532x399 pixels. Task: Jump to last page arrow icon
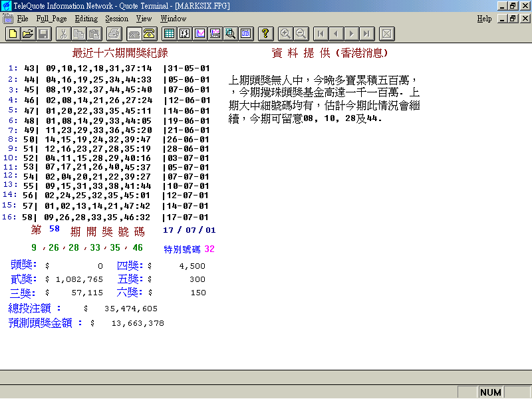(366, 34)
